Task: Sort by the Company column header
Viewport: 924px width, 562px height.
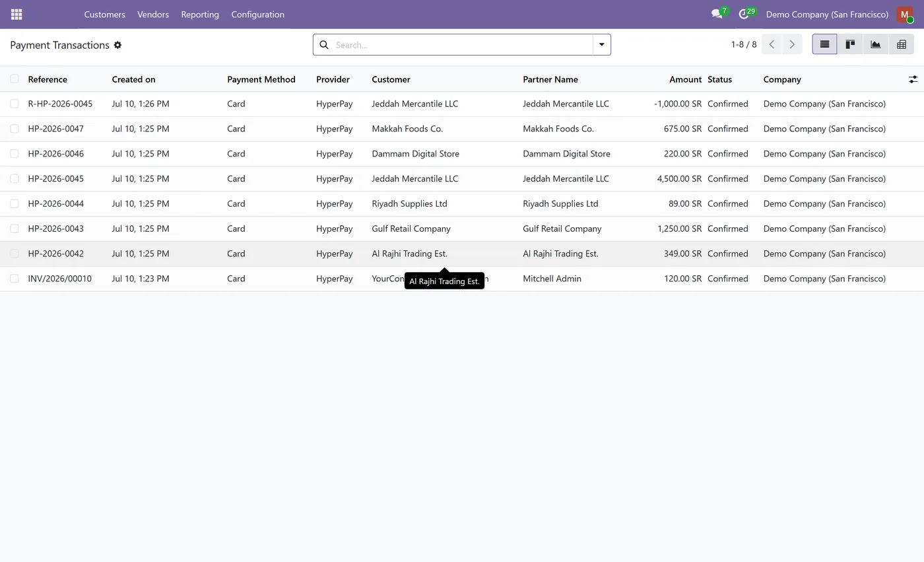Action: (x=782, y=79)
